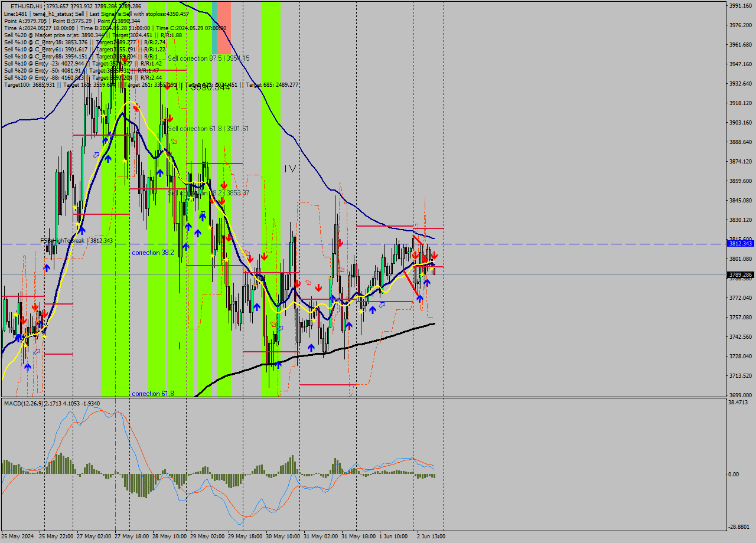Click 0.00 on the MACD scale
756x543 pixels.
(x=735, y=474)
